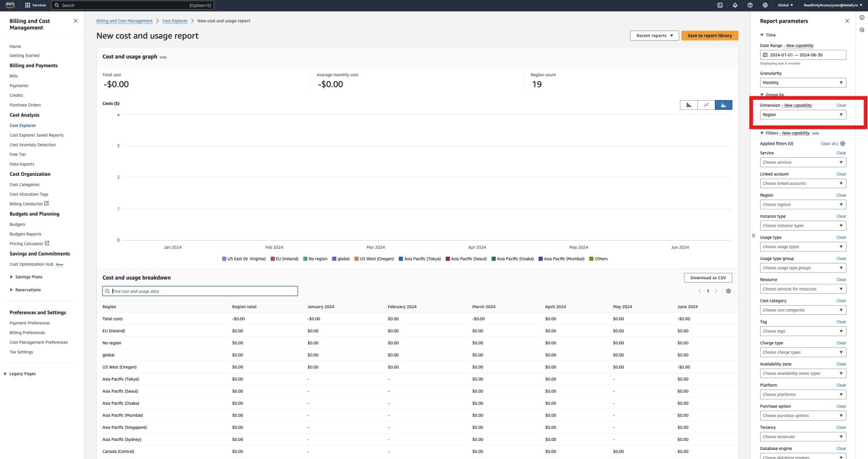Collapse the Filters section
The height and width of the screenshot is (459, 868).
tap(762, 133)
